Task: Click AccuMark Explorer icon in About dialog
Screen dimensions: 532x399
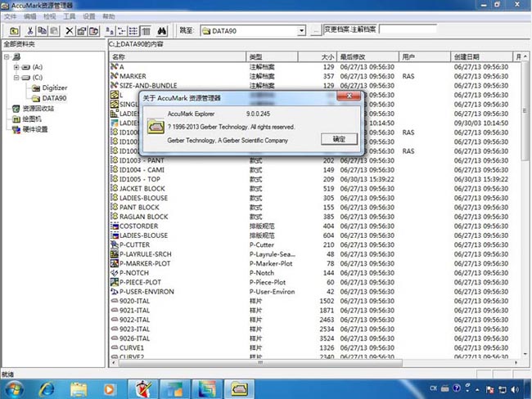Action: (x=156, y=127)
